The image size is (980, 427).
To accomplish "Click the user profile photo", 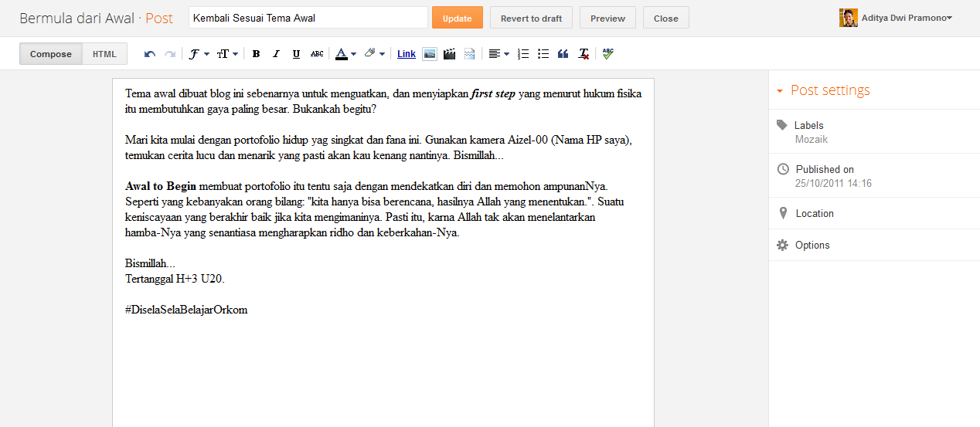I will pyautogui.click(x=848, y=18).
